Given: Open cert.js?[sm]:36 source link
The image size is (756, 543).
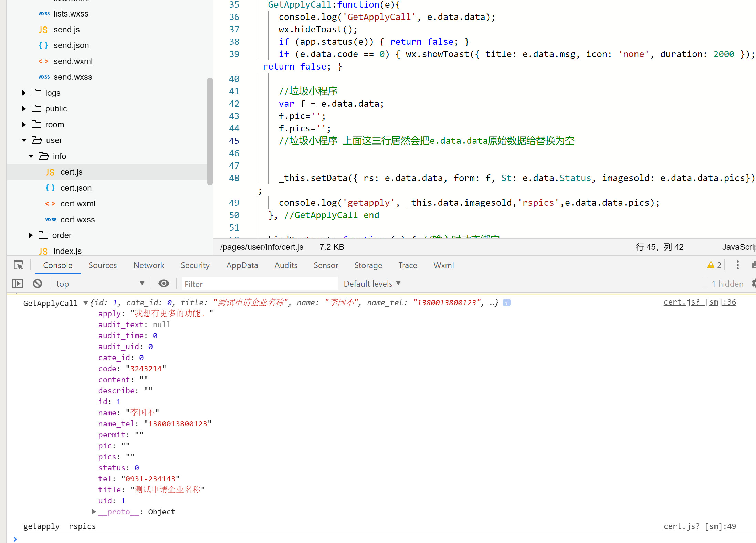Looking at the screenshot, I should [700, 302].
